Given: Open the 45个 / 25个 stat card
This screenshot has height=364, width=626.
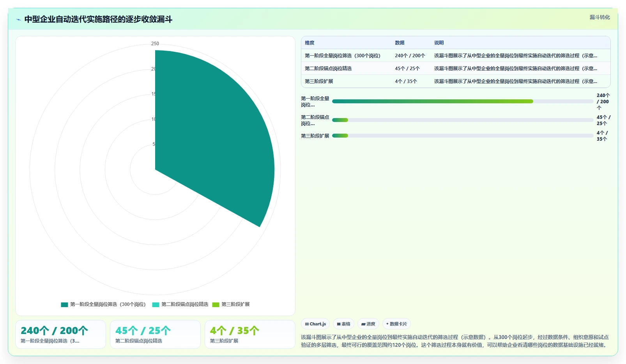Looking at the screenshot, I should coord(155,334).
